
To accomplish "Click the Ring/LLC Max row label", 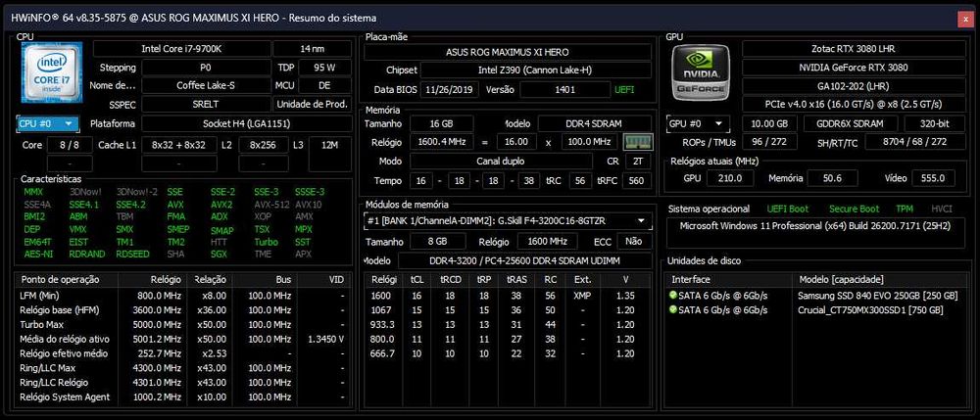I will click(47, 368).
